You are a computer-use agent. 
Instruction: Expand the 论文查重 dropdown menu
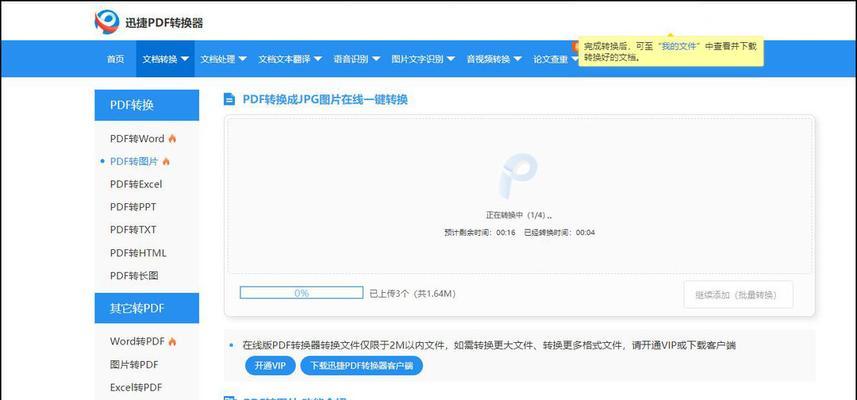pos(555,59)
